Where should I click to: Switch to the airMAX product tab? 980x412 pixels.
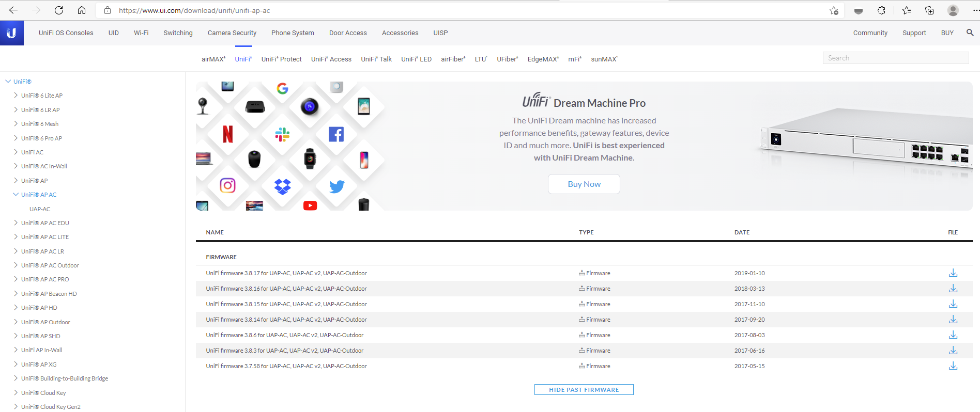[213, 59]
